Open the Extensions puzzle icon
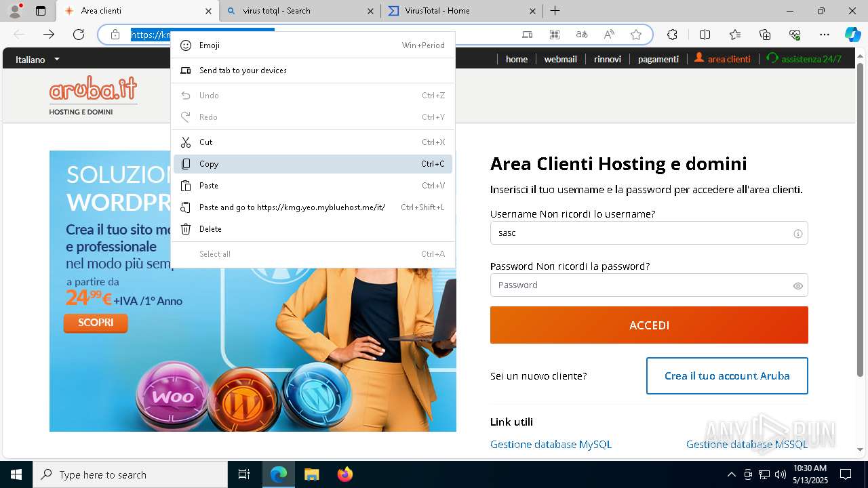 (672, 35)
